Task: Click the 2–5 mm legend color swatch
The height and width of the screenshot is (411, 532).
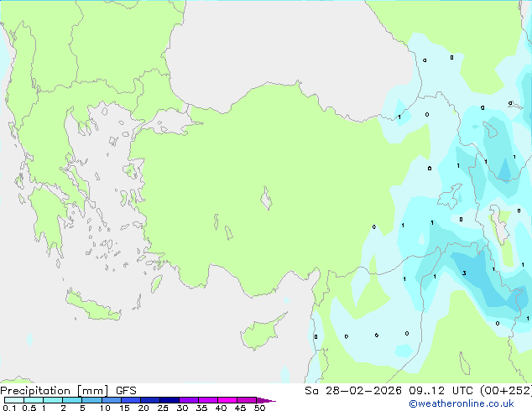Action: click(72, 400)
